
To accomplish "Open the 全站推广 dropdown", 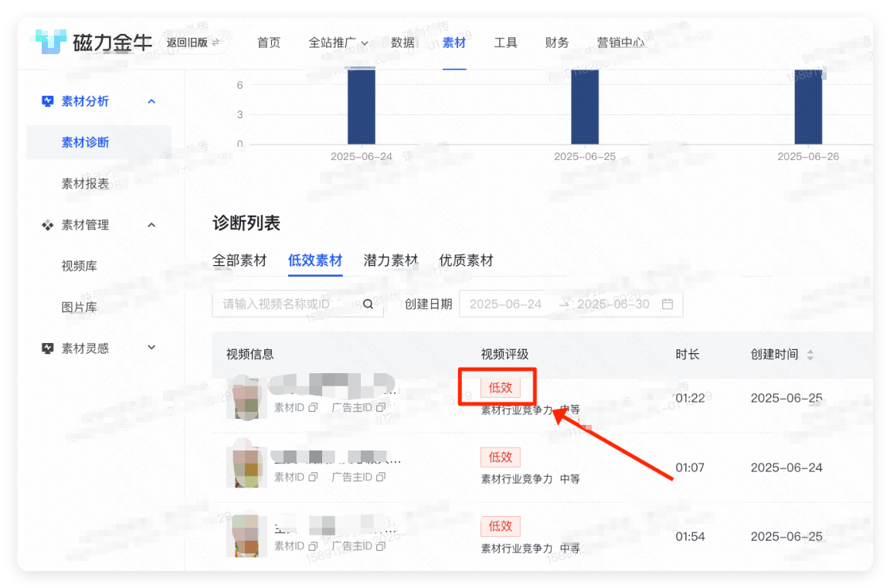I will tap(338, 42).
